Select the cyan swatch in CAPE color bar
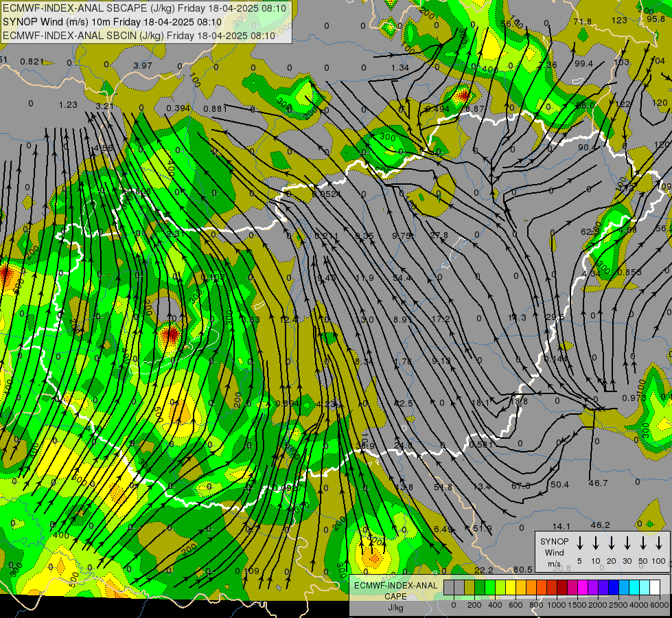672x618 pixels. [x=634, y=587]
